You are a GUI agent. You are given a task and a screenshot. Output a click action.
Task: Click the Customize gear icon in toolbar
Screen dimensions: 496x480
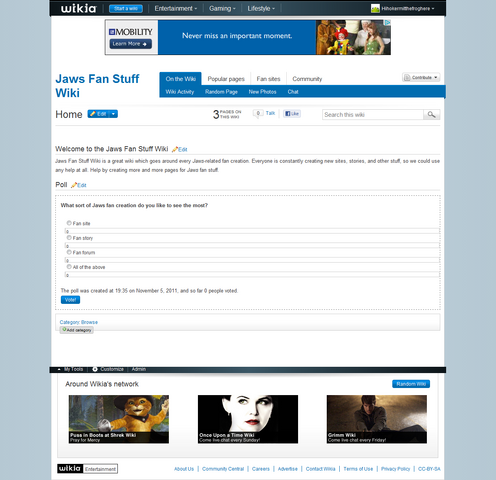click(95, 369)
